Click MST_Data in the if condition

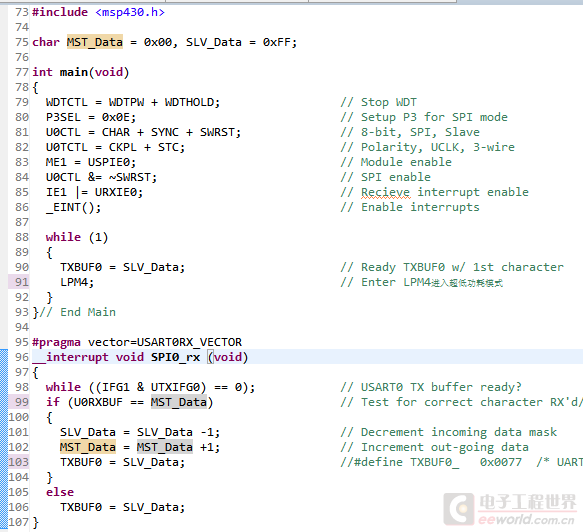click(x=179, y=402)
